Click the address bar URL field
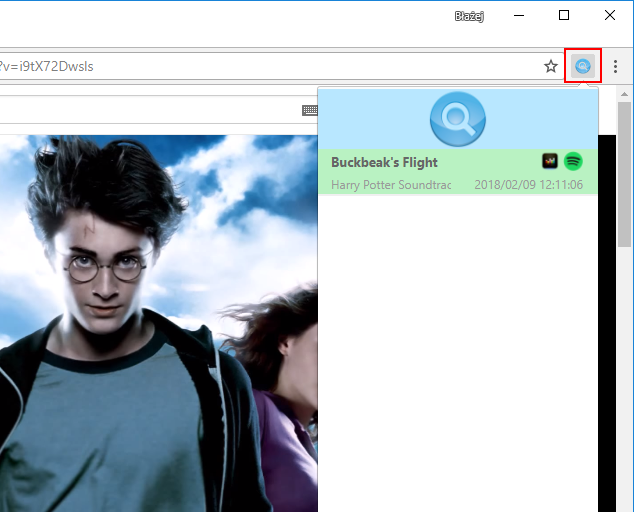634x512 pixels. pyautogui.click(x=269, y=66)
